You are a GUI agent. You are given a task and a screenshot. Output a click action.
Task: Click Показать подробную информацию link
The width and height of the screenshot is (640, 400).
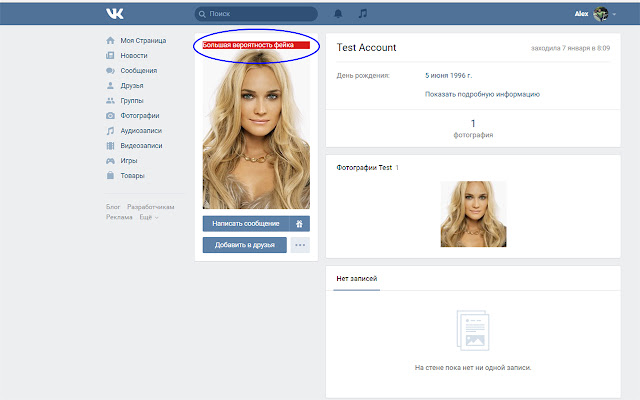coord(482,94)
